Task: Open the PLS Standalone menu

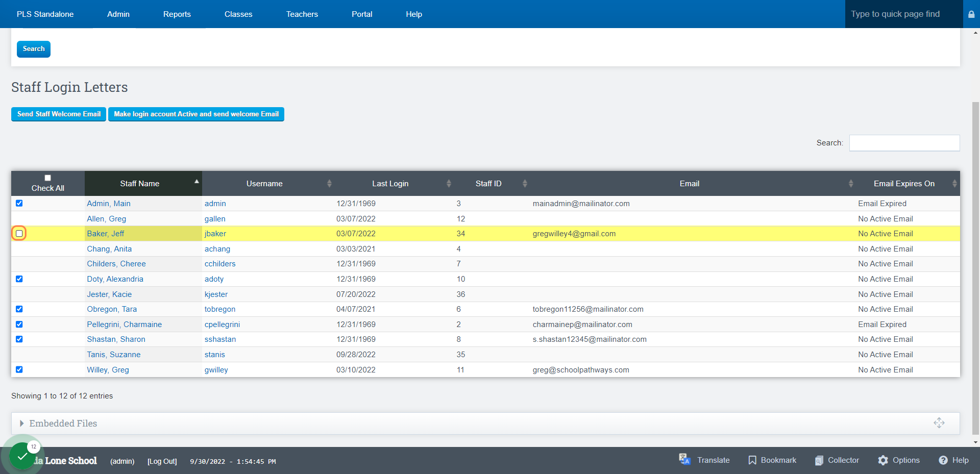Action: (x=45, y=14)
